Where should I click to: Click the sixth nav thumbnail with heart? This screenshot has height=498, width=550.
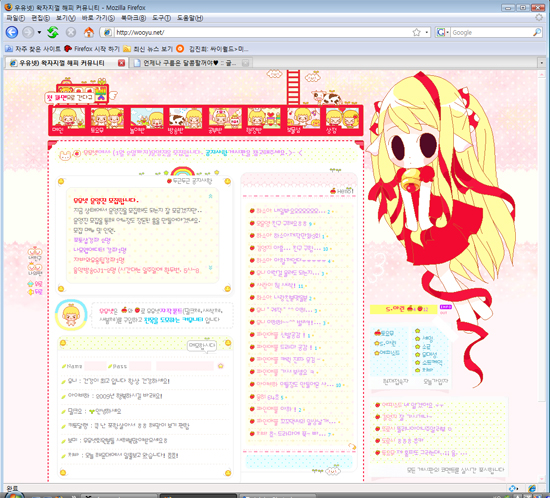point(264,120)
